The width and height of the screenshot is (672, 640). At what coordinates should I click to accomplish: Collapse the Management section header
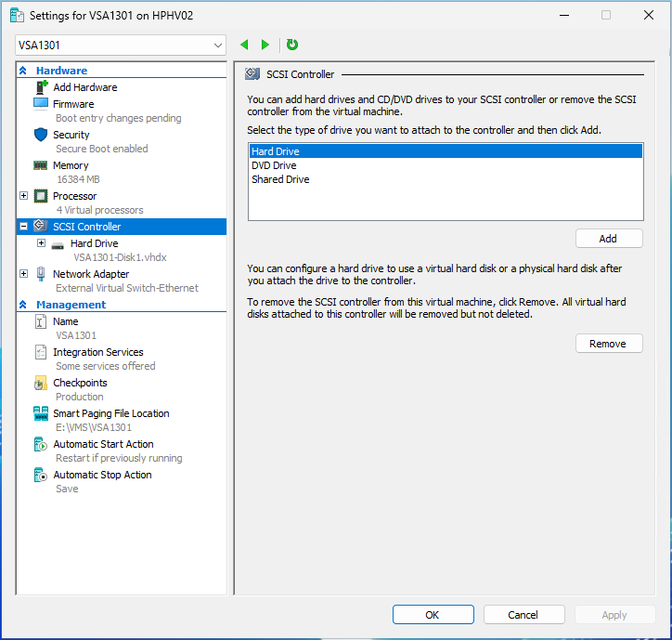click(23, 305)
